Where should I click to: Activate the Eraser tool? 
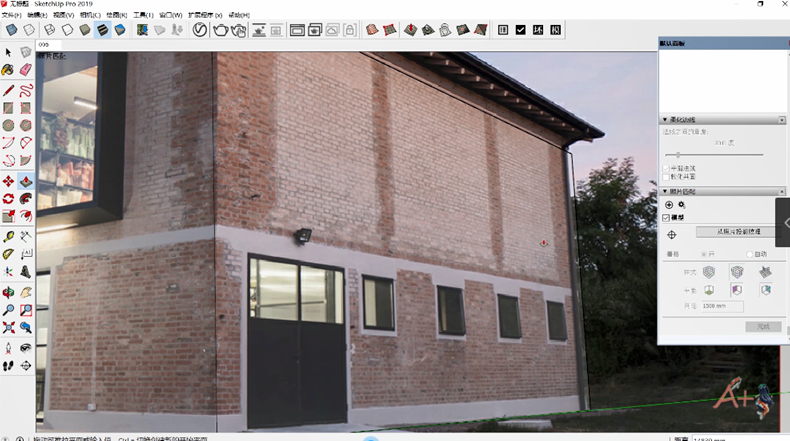click(25, 71)
